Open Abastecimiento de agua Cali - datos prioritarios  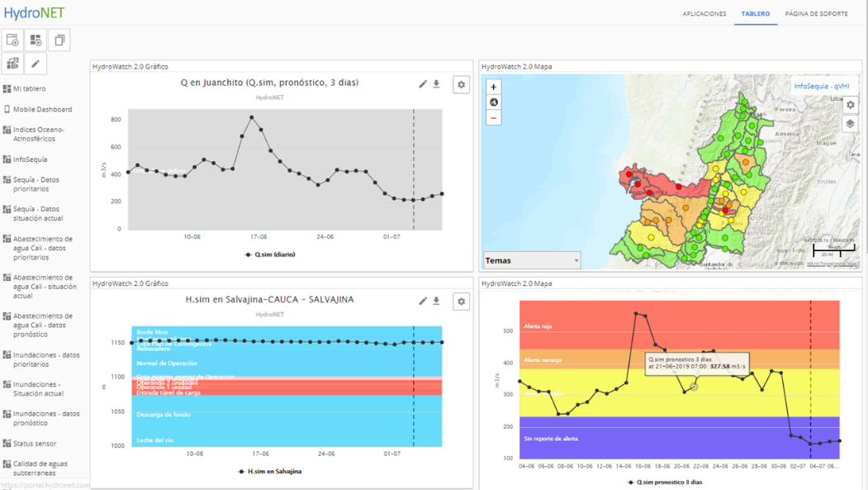(x=43, y=248)
